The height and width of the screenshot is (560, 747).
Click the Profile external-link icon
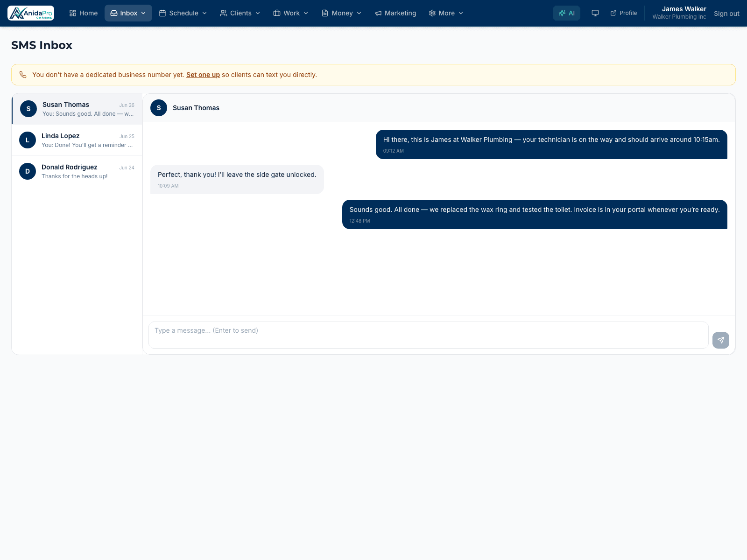[613, 13]
